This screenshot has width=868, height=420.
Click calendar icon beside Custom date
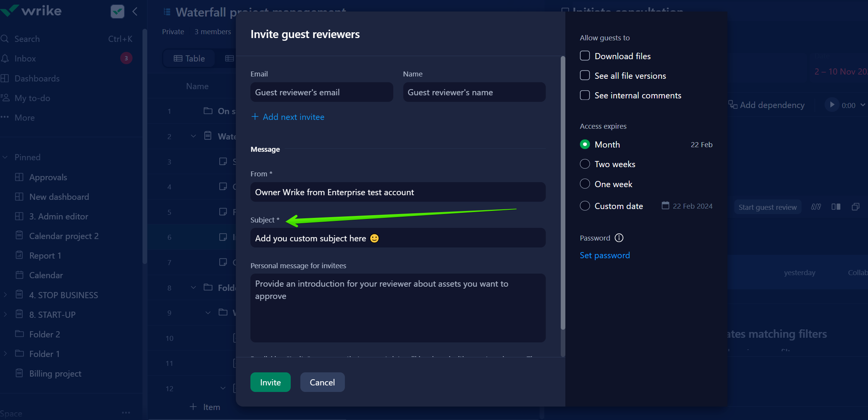(x=665, y=206)
